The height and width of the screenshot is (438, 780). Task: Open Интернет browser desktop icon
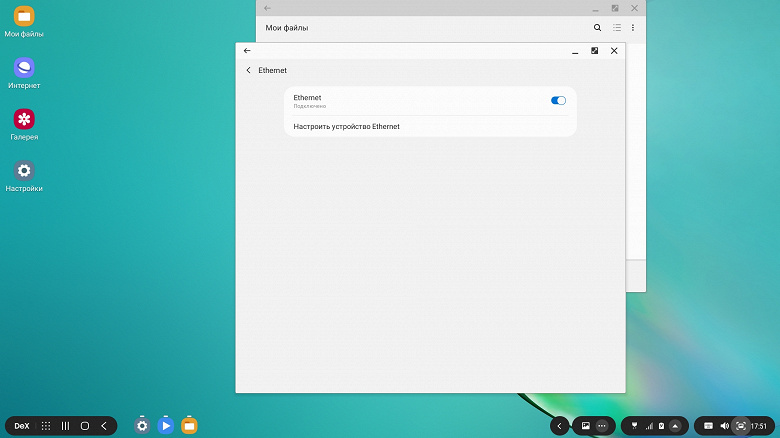coord(24,73)
